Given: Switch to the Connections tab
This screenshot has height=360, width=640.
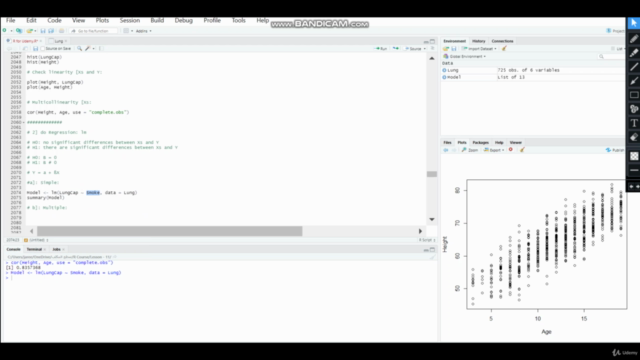Looking at the screenshot, I should point(502,41).
